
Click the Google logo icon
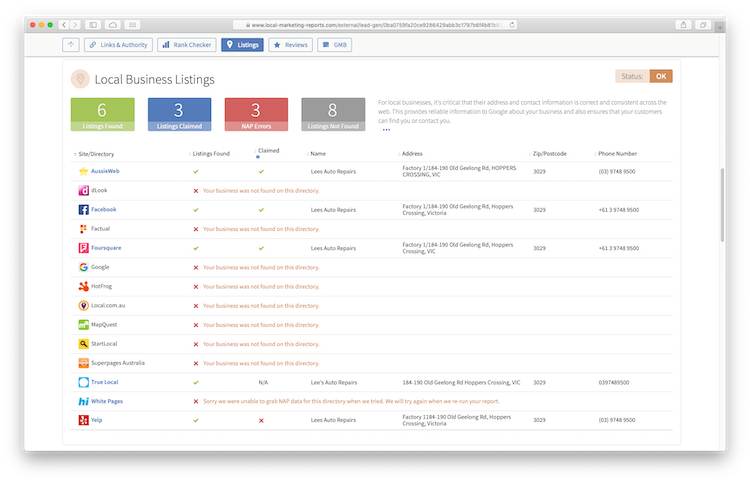tap(83, 267)
